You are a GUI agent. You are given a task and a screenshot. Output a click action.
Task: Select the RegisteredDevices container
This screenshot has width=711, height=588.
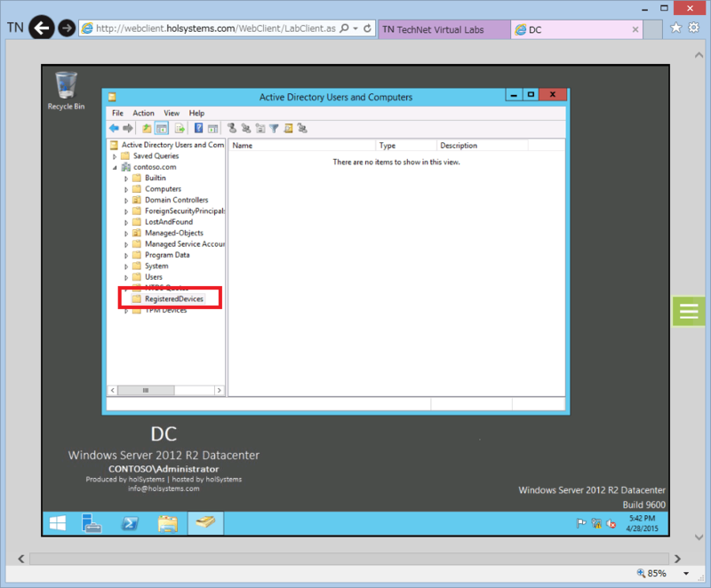click(x=174, y=299)
